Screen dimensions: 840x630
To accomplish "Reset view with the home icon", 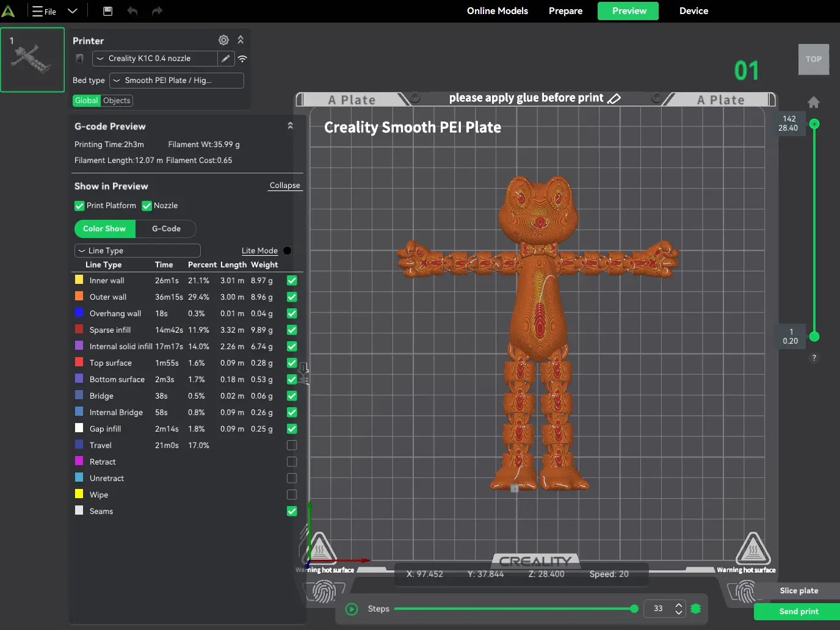I will 814,102.
